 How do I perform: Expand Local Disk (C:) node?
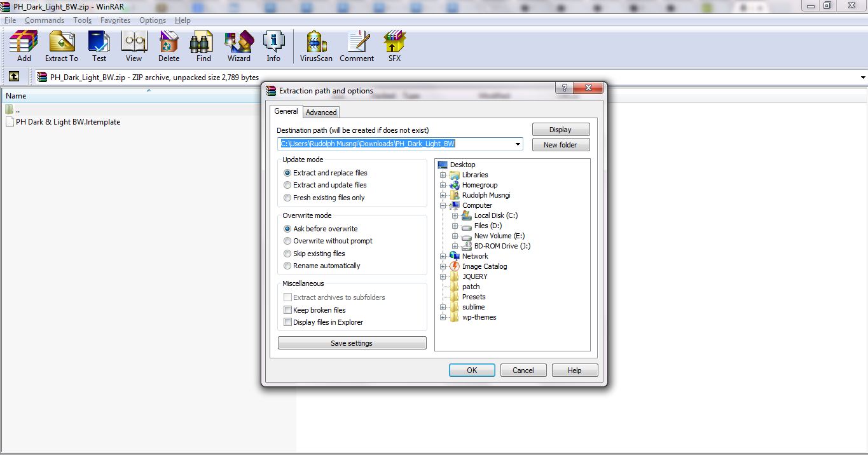(455, 215)
